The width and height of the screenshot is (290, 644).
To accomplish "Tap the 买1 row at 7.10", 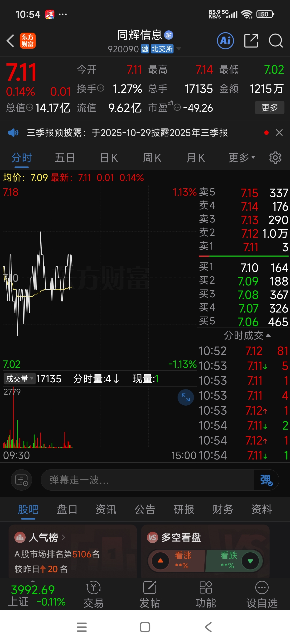I will 243,267.
